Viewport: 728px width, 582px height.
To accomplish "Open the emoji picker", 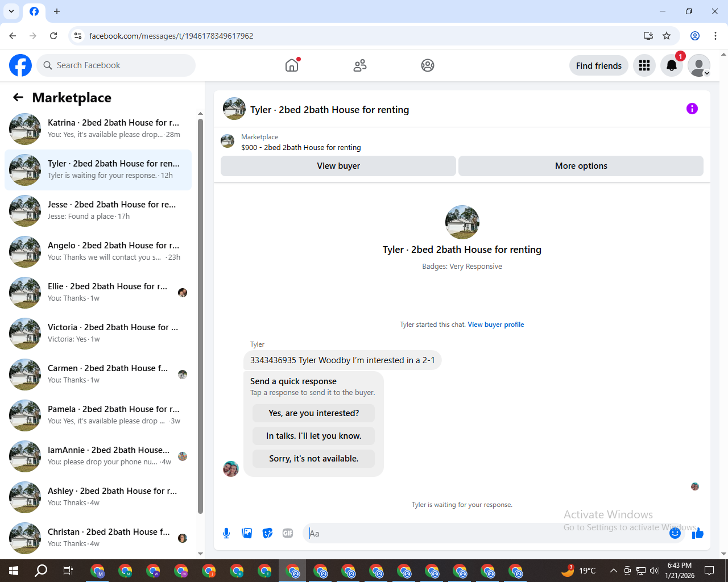I will click(x=675, y=533).
